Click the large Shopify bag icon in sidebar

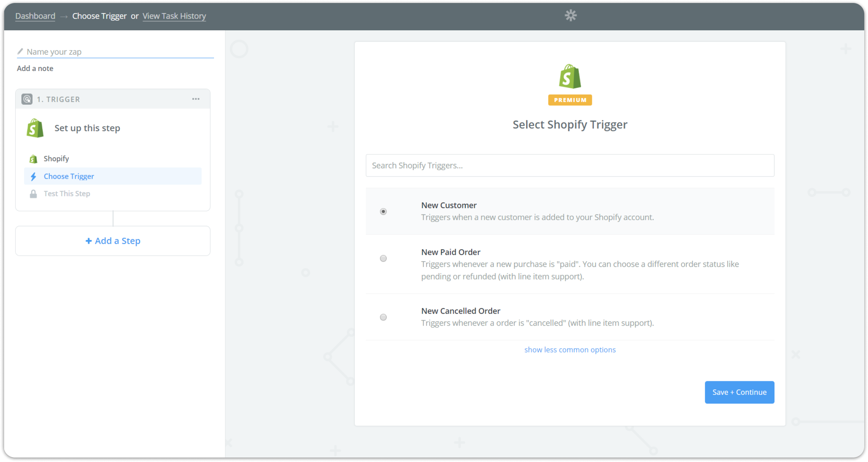[35, 128]
